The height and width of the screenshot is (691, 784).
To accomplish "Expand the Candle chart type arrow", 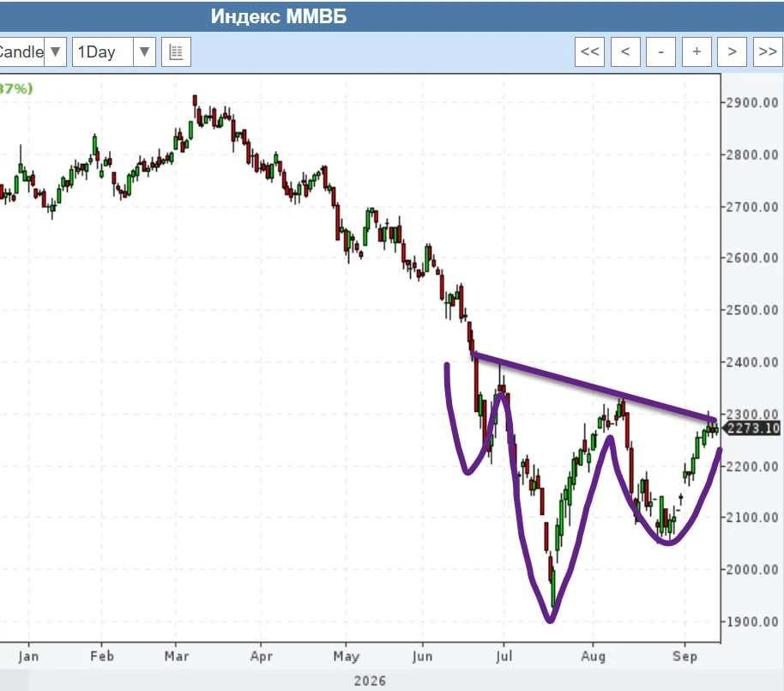I will click(56, 52).
